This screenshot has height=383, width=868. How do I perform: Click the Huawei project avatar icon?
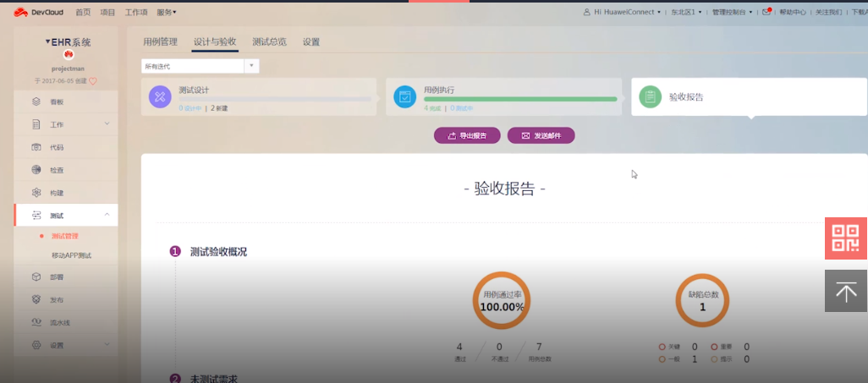(68, 54)
